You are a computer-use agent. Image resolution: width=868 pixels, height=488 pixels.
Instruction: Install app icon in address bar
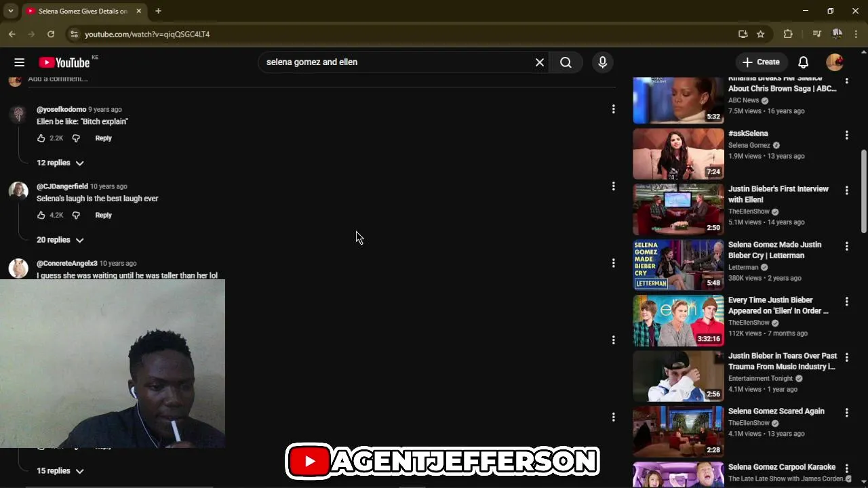pos(743,34)
